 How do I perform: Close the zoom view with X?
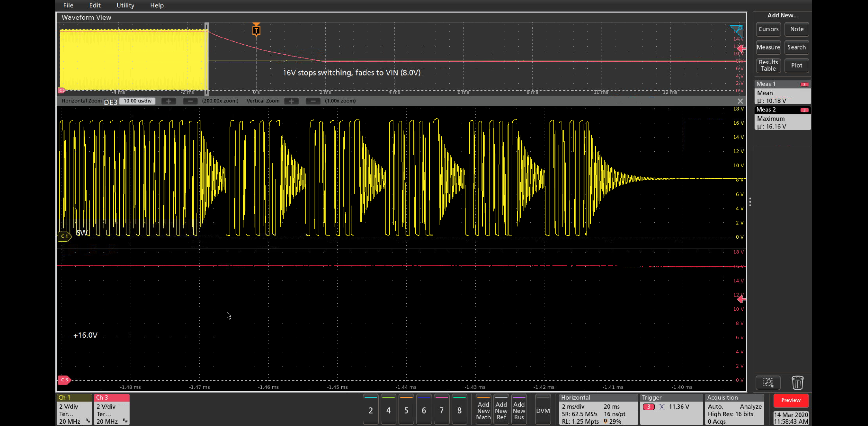pyautogui.click(x=740, y=101)
